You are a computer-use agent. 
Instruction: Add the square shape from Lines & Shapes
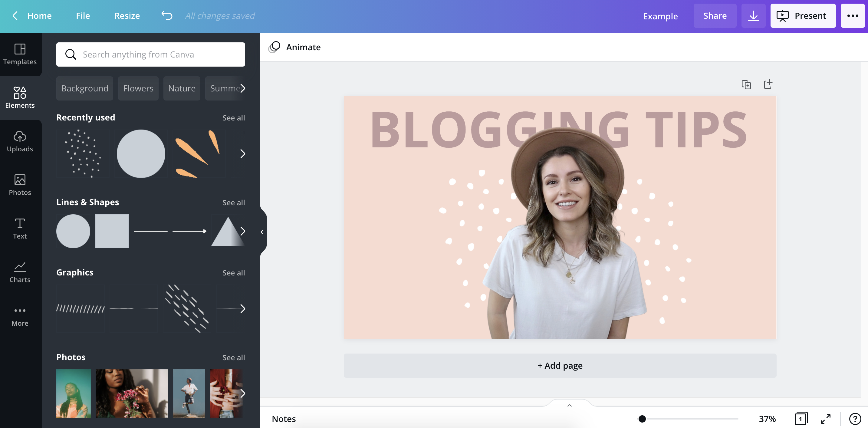tap(112, 231)
